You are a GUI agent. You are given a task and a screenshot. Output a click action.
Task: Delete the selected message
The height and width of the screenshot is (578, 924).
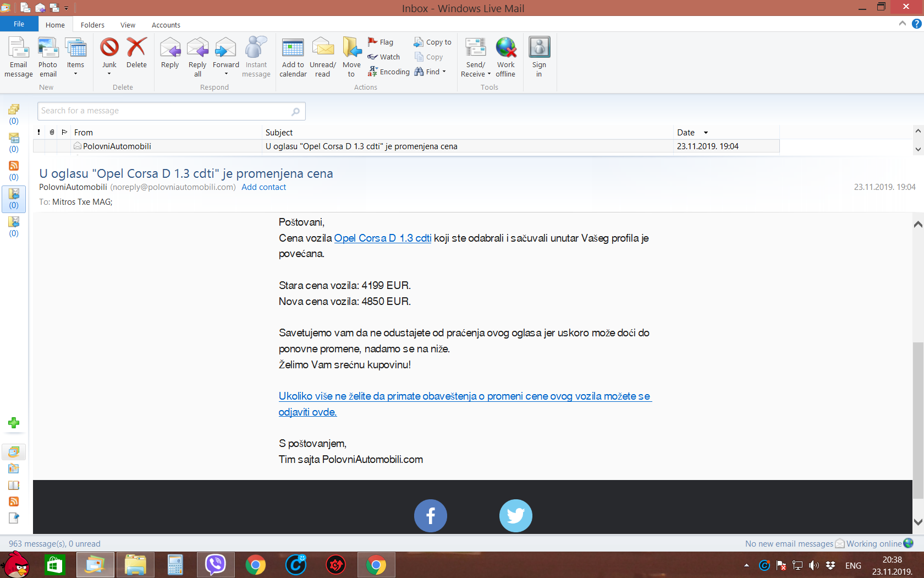click(x=136, y=53)
